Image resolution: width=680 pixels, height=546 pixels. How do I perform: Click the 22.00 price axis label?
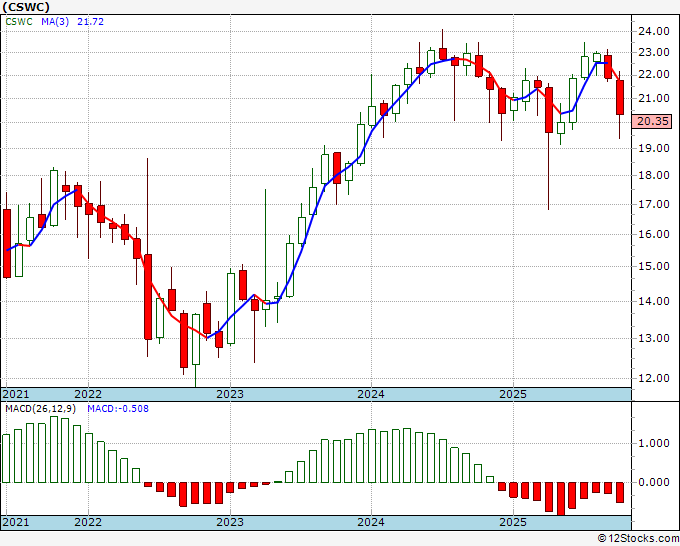pyautogui.click(x=654, y=75)
